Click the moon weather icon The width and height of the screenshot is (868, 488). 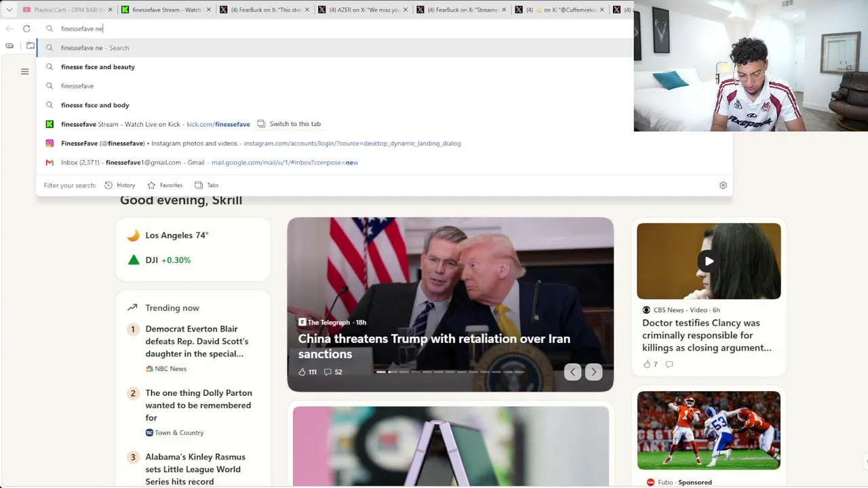click(134, 235)
